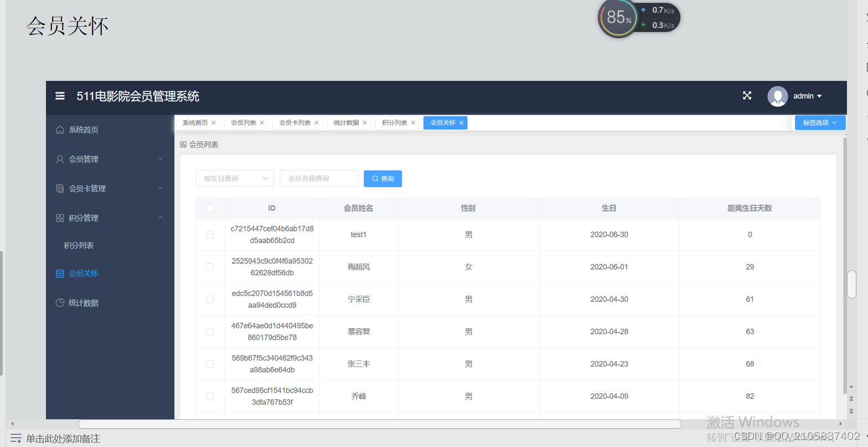Click the 距离生日天数 column header

(x=749, y=208)
